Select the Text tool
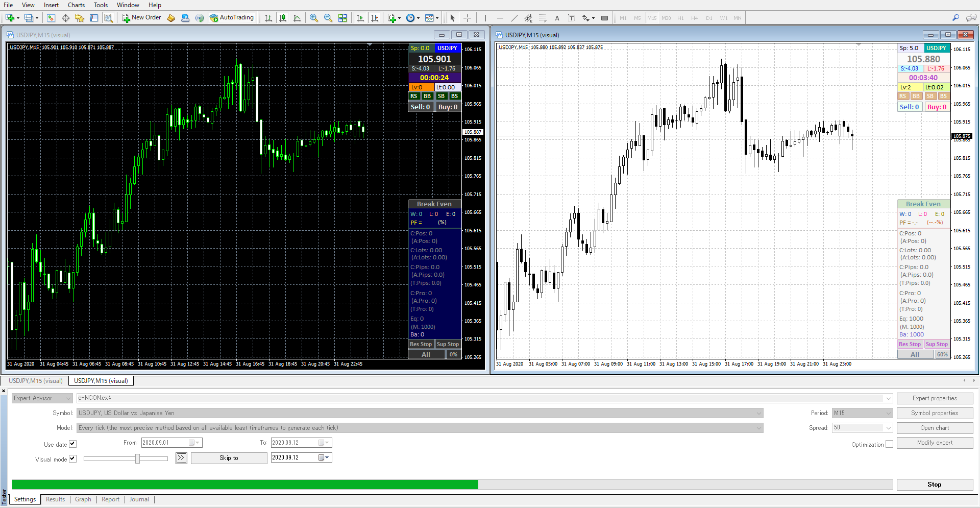 [x=557, y=18]
